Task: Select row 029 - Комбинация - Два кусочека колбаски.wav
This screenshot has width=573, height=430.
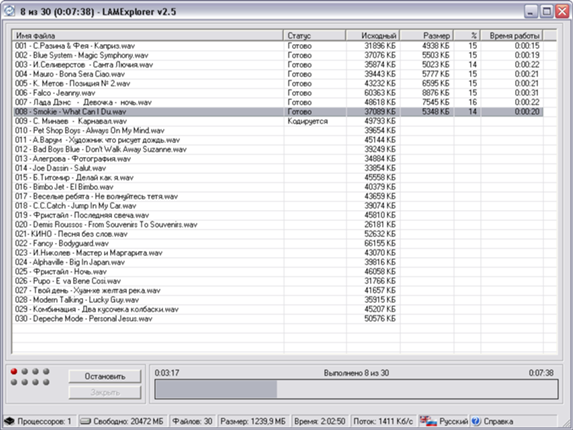Action: [x=278, y=309]
